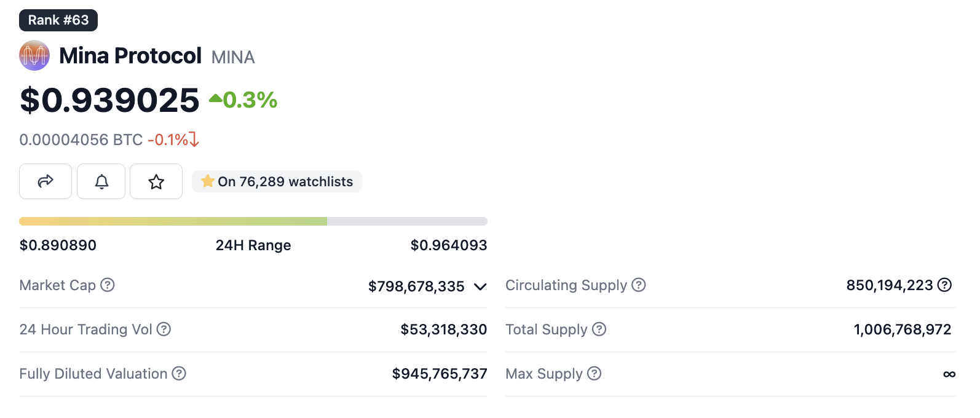Viewport: 980px width, 418px height.
Task: Click the Rank #63 badge
Action: (58, 20)
